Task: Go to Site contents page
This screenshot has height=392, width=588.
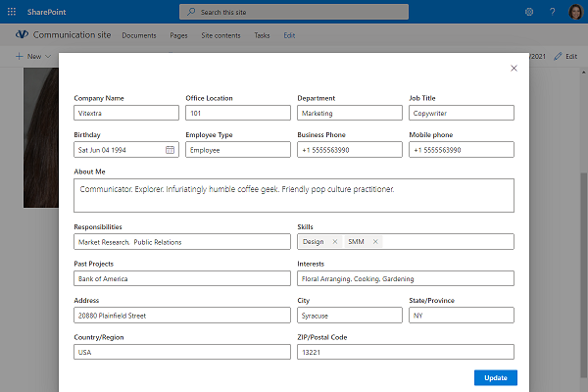Action: click(x=220, y=35)
